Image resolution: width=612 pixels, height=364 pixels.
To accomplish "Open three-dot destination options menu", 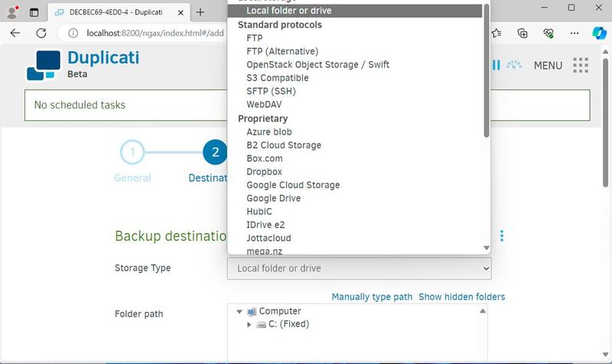I will point(502,236).
